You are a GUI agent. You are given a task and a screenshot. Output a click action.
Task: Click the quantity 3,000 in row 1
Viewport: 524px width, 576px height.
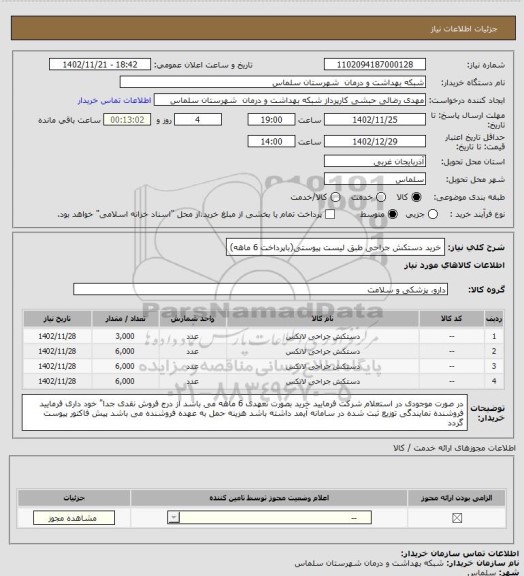(125, 336)
